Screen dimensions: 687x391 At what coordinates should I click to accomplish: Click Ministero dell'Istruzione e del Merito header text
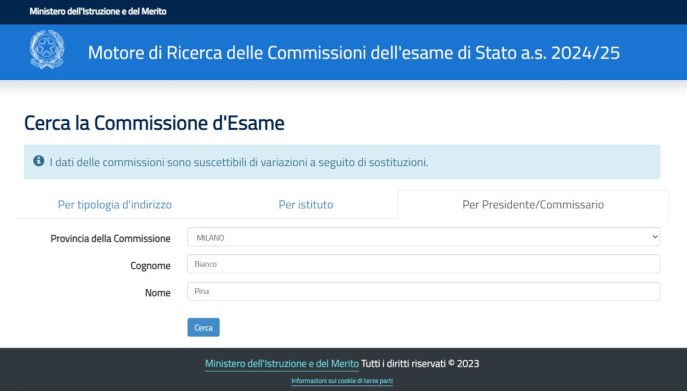(x=98, y=11)
